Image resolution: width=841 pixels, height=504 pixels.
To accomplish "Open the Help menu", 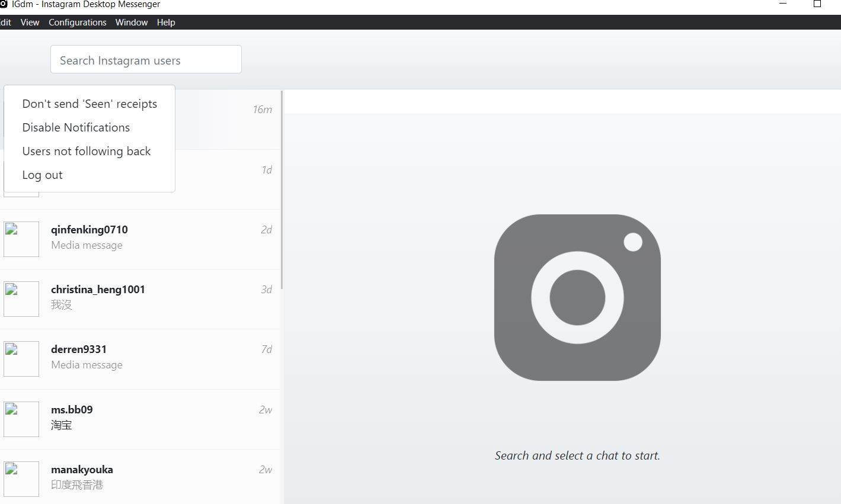I will (x=166, y=23).
